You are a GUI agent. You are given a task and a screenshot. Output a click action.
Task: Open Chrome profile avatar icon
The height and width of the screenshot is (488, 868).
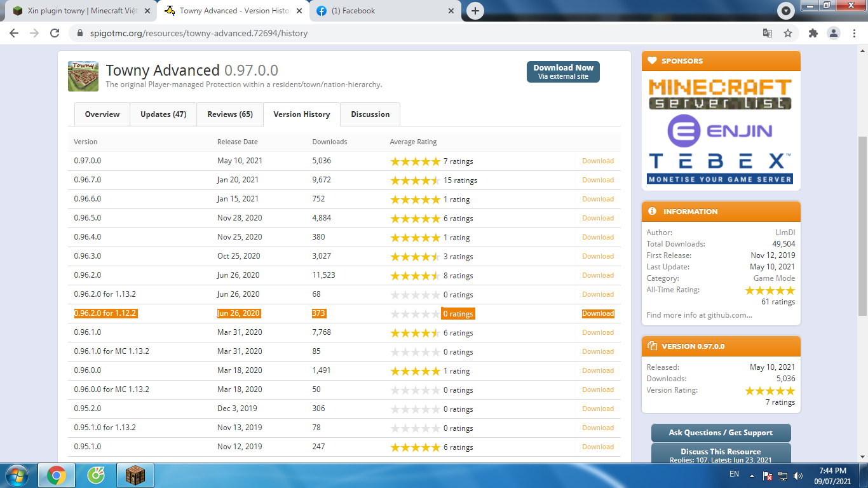tap(833, 33)
